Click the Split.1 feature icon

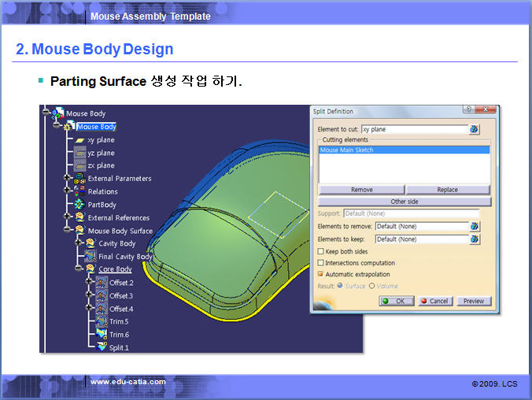point(101,346)
